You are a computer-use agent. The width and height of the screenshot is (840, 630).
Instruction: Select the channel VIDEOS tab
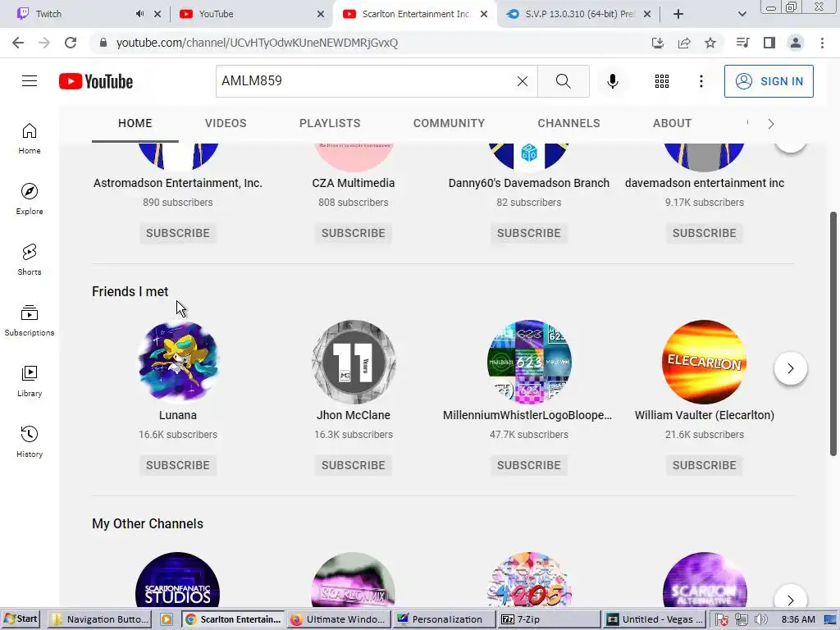click(x=226, y=123)
